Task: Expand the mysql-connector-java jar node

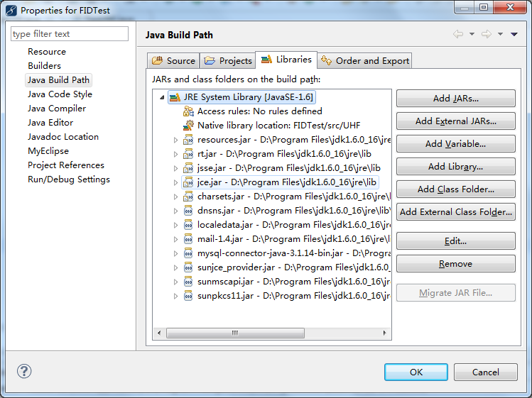Action: (175, 253)
